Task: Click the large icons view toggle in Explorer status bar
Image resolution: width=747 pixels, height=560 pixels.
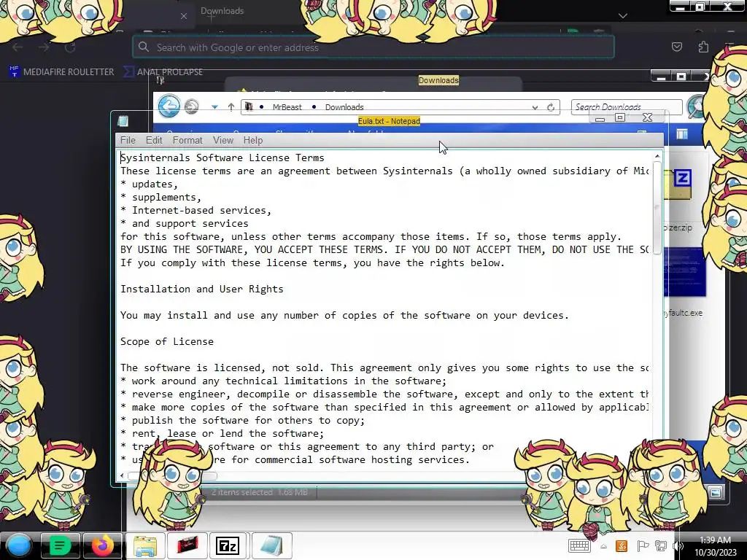Action: point(715,492)
